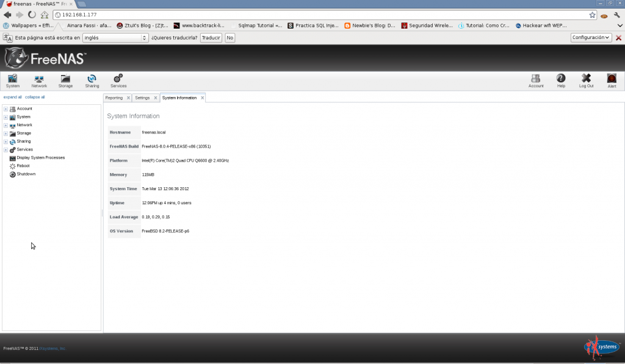The width and height of the screenshot is (625, 364).
Task: Bookmark this page with the star
Action: 592,15
